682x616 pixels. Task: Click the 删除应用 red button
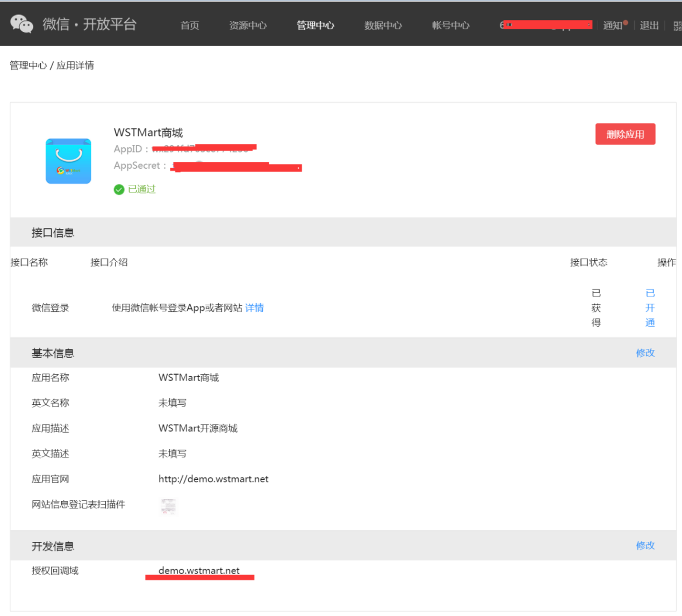coord(625,134)
